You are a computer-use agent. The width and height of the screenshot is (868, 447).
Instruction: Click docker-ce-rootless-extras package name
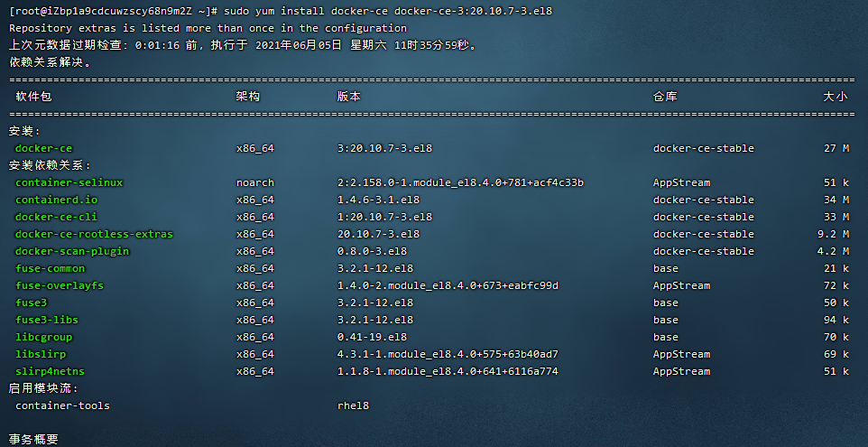[x=94, y=234]
